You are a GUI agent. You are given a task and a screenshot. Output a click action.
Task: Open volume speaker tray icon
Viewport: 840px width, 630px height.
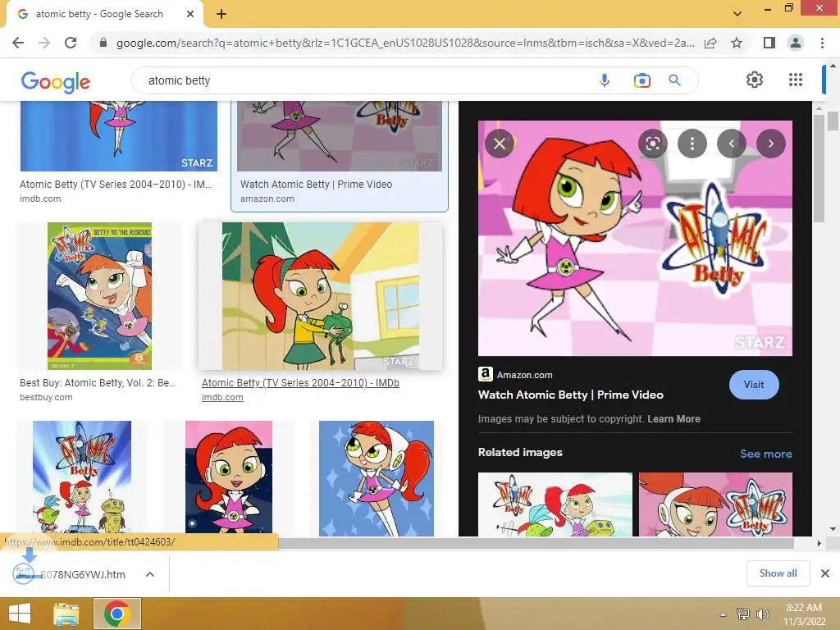(x=762, y=614)
